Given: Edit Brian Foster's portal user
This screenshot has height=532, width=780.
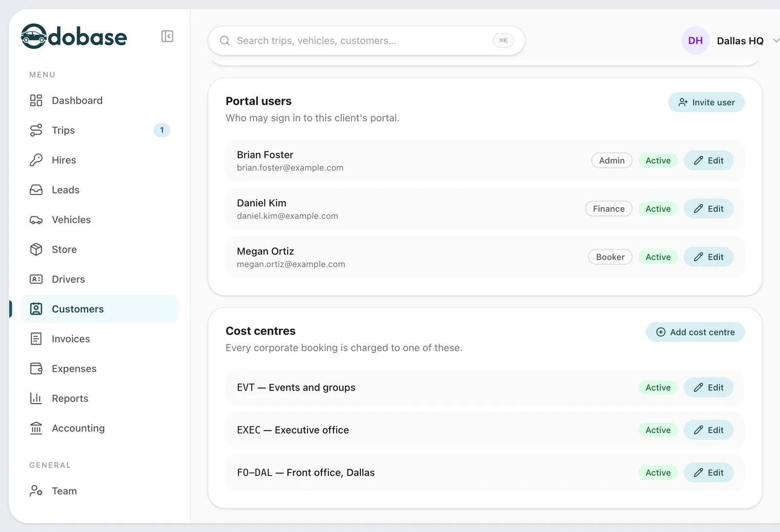Looking at the screenshot, I should (708, 160).
